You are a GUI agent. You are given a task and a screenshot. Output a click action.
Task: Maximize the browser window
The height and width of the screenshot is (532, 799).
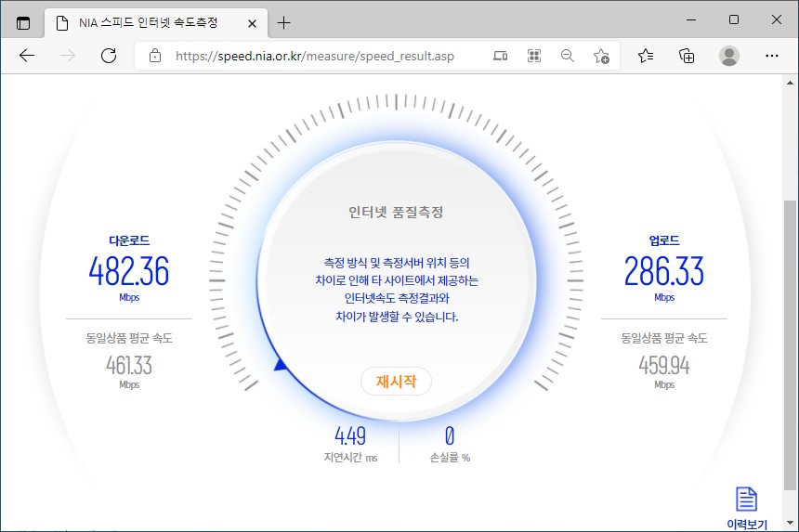pos(734,19)
